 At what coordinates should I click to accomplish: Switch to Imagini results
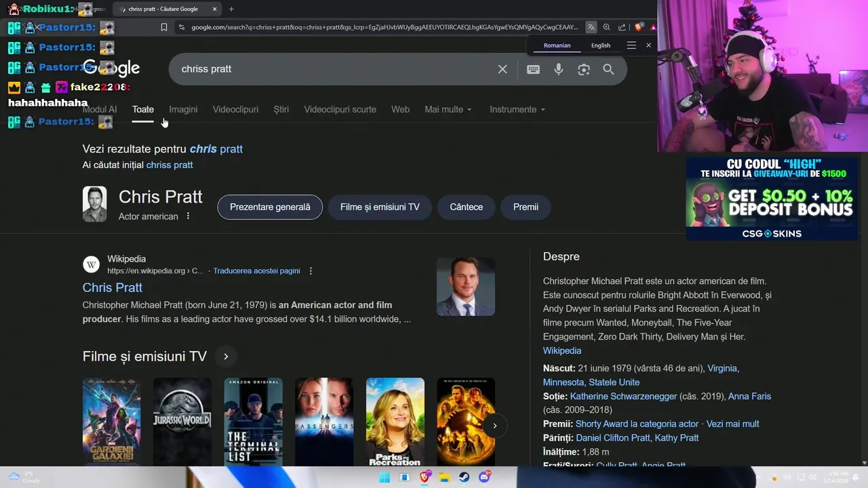[x=183, y=109]
